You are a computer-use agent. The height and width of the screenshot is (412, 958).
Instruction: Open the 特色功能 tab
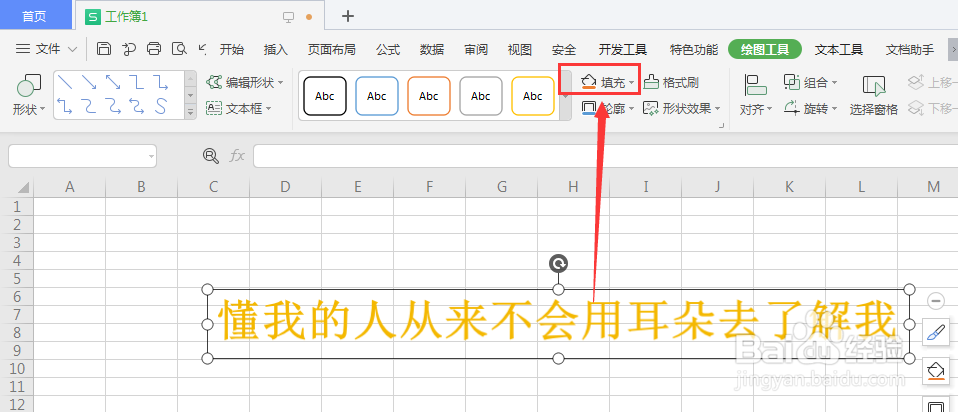point(694,50)
